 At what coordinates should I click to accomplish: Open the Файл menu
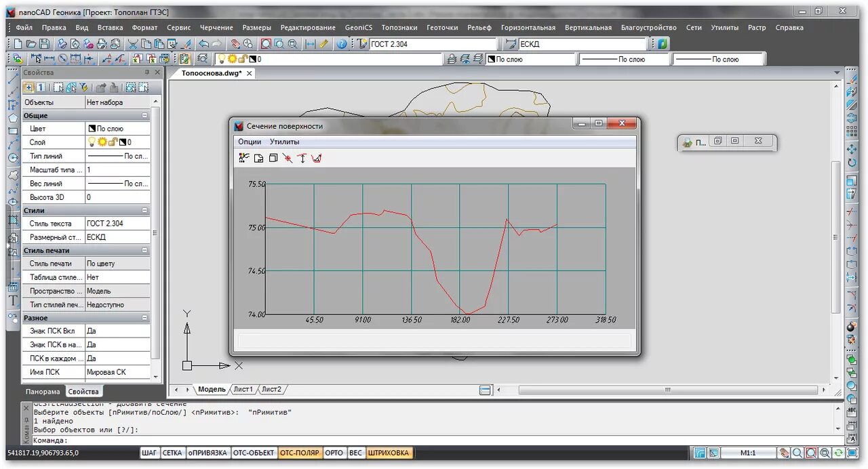point(24,28)
